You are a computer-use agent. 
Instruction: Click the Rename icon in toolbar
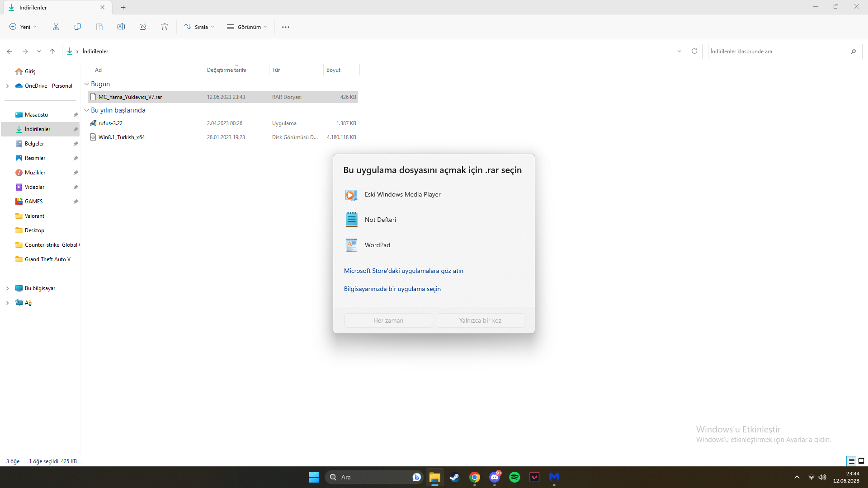point(121,27)
